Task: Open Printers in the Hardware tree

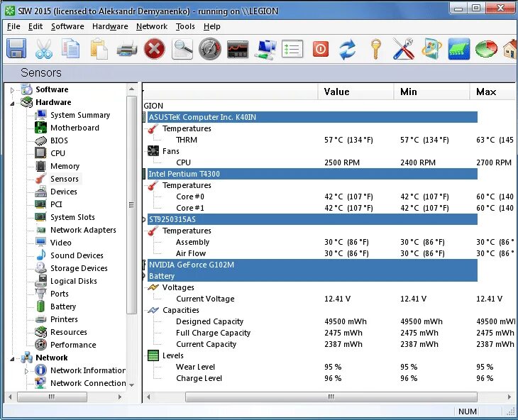Action: pos(64,319)
